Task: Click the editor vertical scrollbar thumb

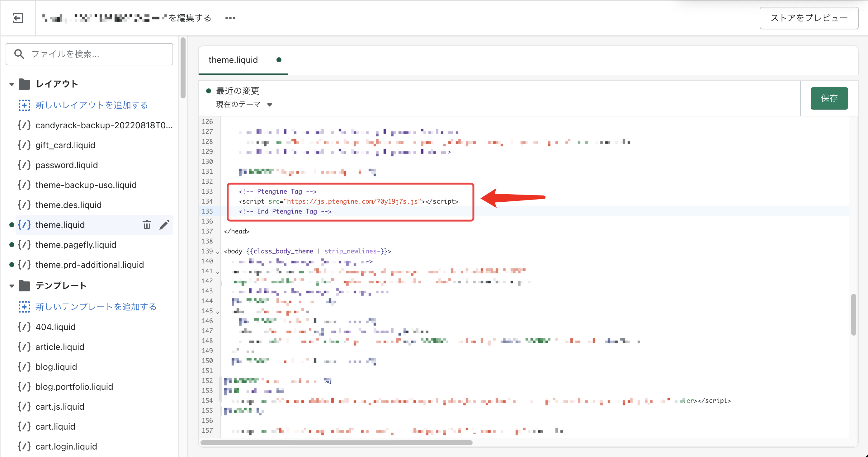Action: click(853, 314)
